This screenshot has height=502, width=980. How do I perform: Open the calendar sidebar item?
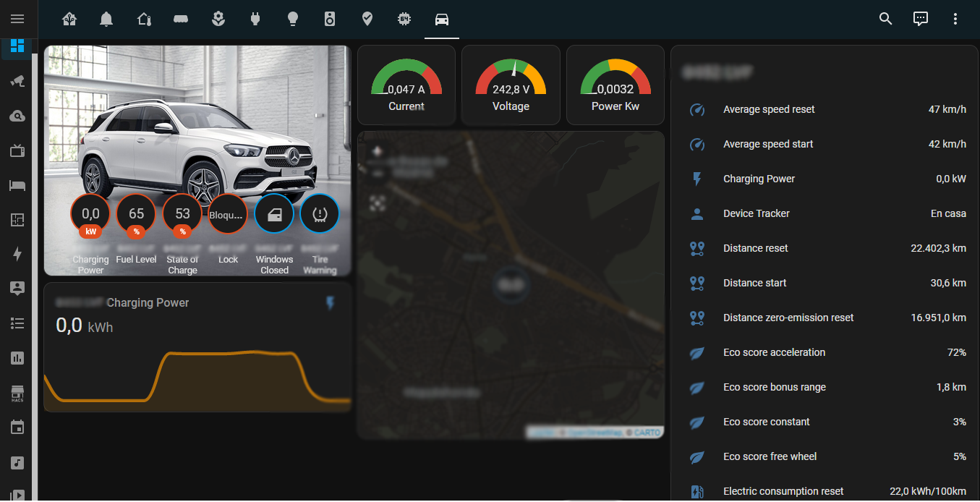tap(17, 427)
